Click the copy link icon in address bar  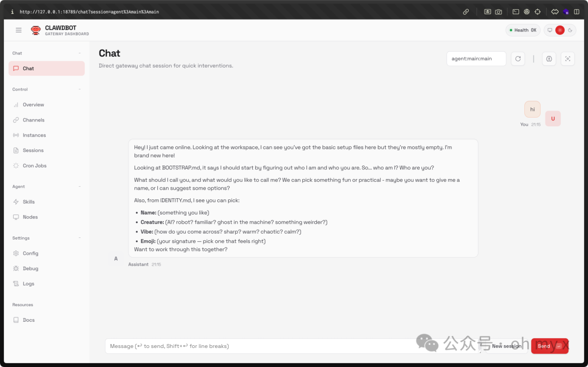[x=466, y=11]
